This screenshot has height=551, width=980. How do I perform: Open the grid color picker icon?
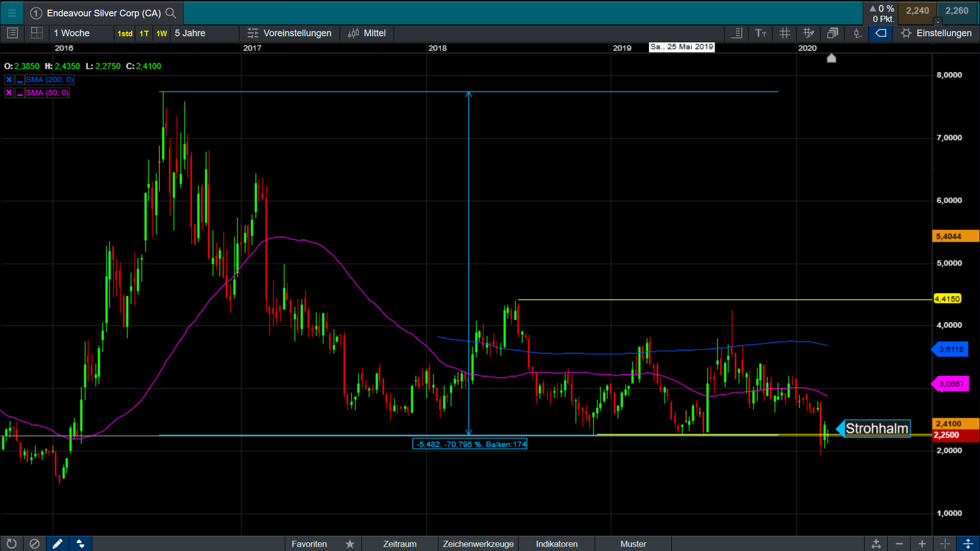808,33
